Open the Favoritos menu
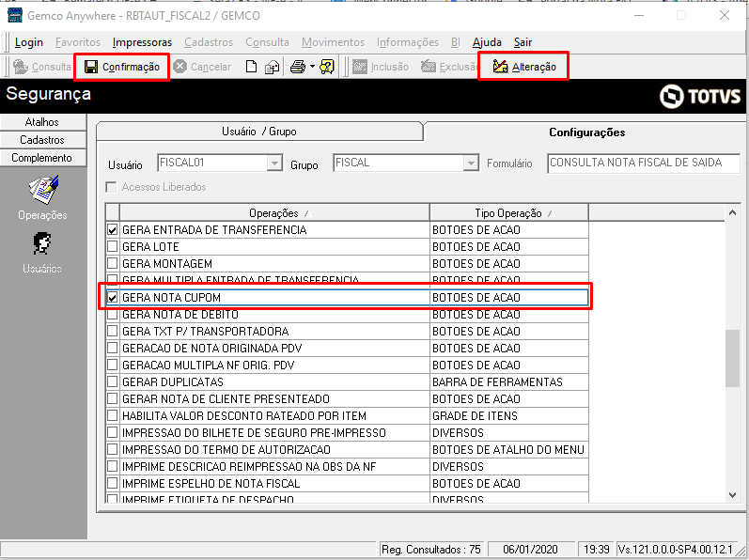This screenshot has width=749, height=560. pos(78,42)
